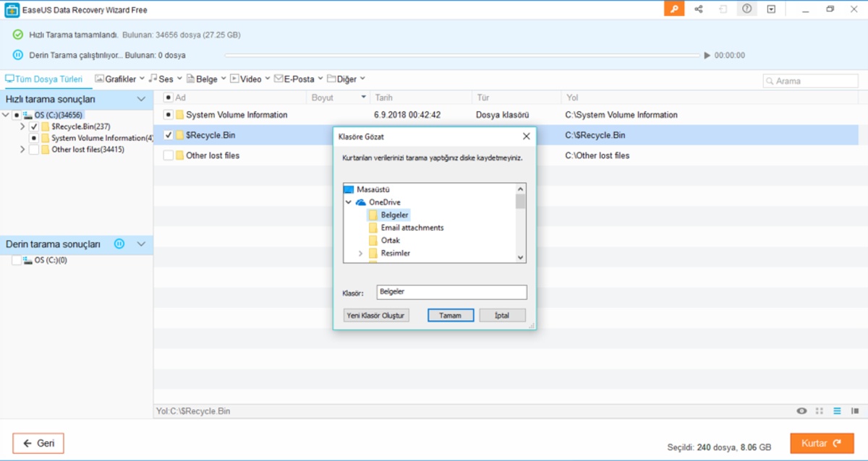Toggle the select-all checkbox beside Ad

[x=169, y=98]
